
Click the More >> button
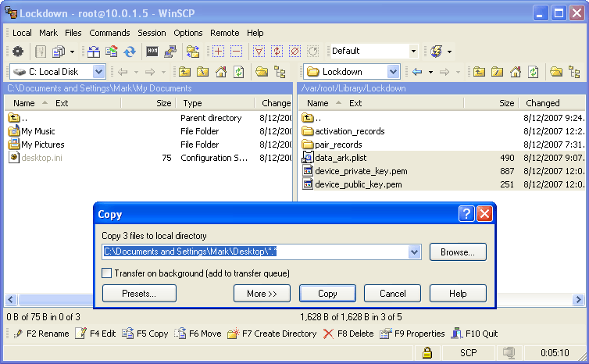tap(262, 293)
